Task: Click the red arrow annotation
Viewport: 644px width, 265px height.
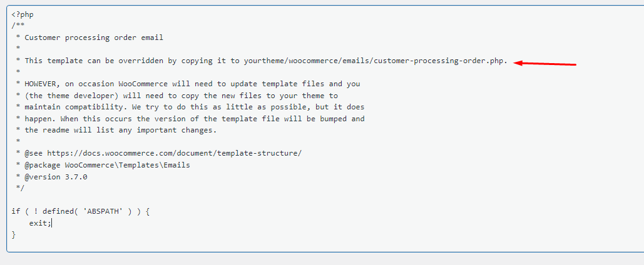Action: (x=549, y=63)
